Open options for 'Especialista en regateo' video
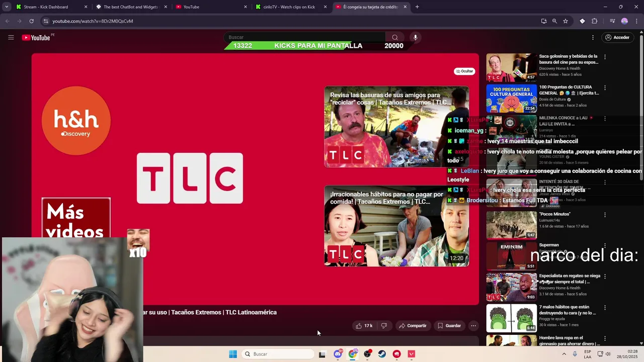This screenshot has width=644, height=362. click(605, 277)
